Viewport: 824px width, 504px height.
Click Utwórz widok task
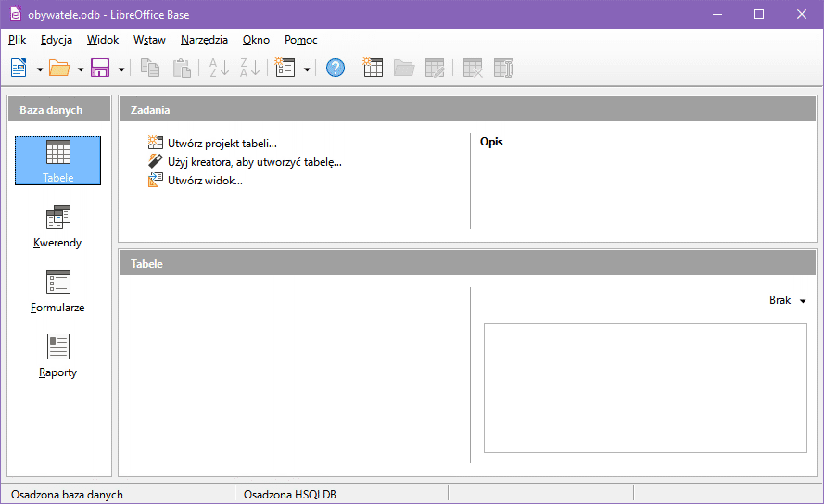click(205, 181)
